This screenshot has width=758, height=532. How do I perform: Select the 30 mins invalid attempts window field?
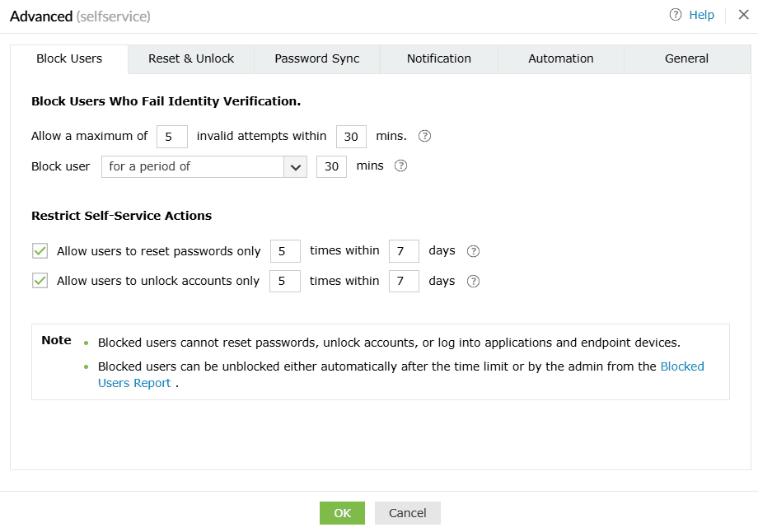point(351,136)
